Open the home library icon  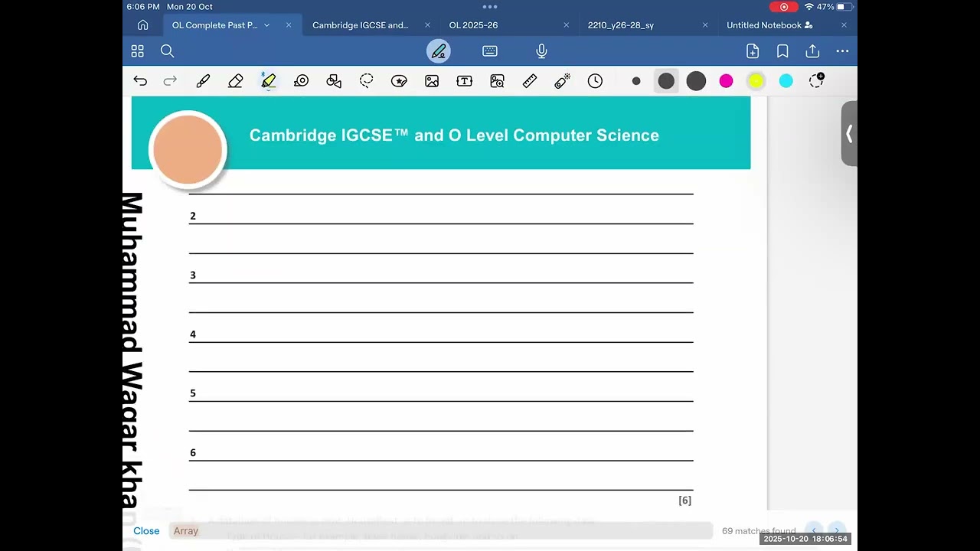(x=142, y=25)
